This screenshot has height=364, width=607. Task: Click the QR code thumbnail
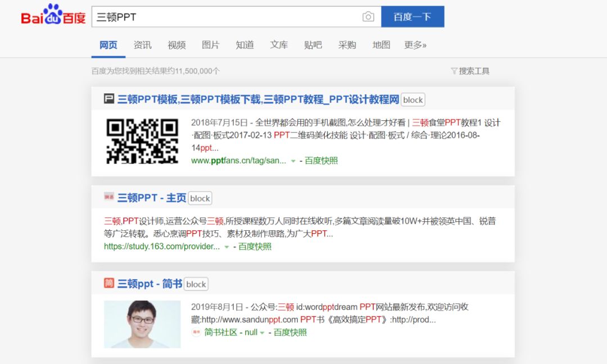142,141
